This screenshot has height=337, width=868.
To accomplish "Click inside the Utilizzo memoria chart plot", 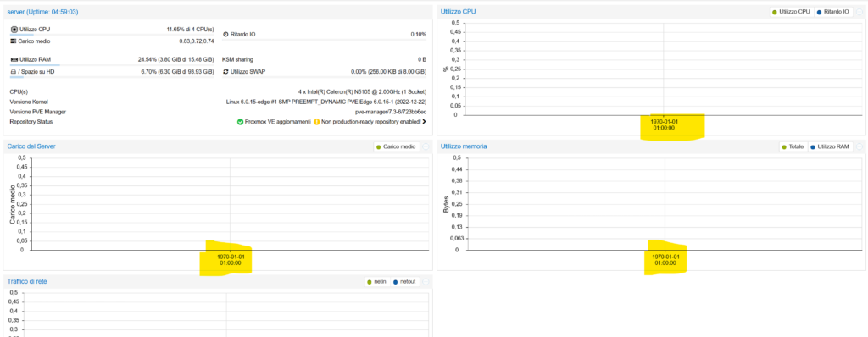I will point(664,203).
